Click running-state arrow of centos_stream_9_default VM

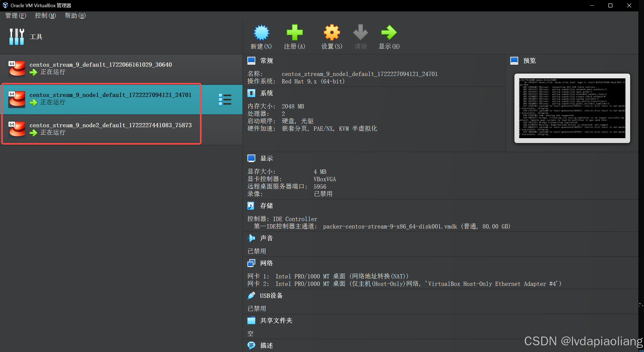[33, 72]
